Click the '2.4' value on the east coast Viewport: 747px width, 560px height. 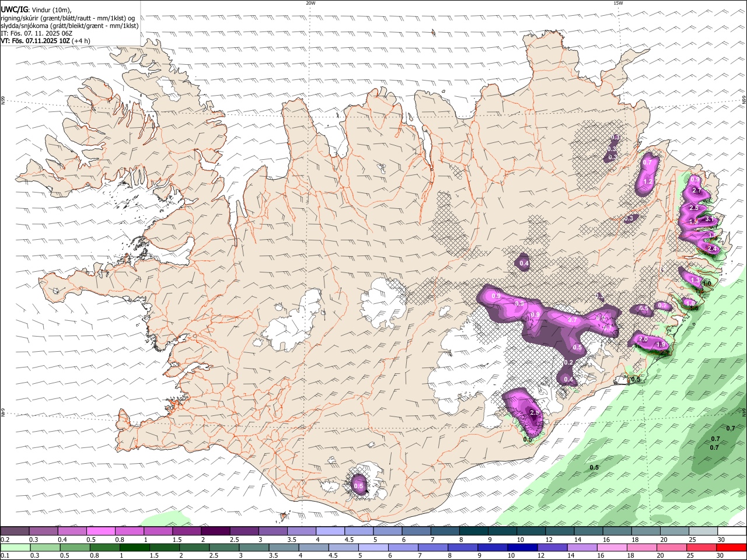coord(711,249)
